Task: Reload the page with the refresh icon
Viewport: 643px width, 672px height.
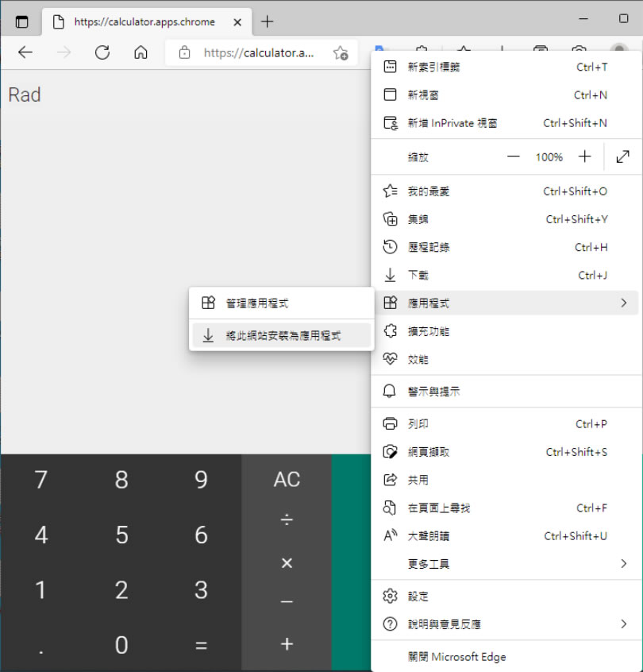Action: [x=102, y=52]
